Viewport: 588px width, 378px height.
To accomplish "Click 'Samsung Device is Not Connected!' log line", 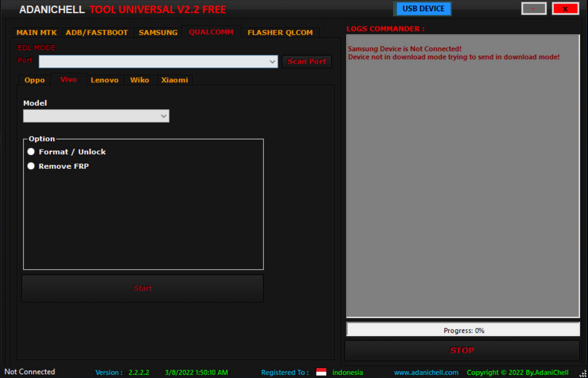I will coord(404,49).
